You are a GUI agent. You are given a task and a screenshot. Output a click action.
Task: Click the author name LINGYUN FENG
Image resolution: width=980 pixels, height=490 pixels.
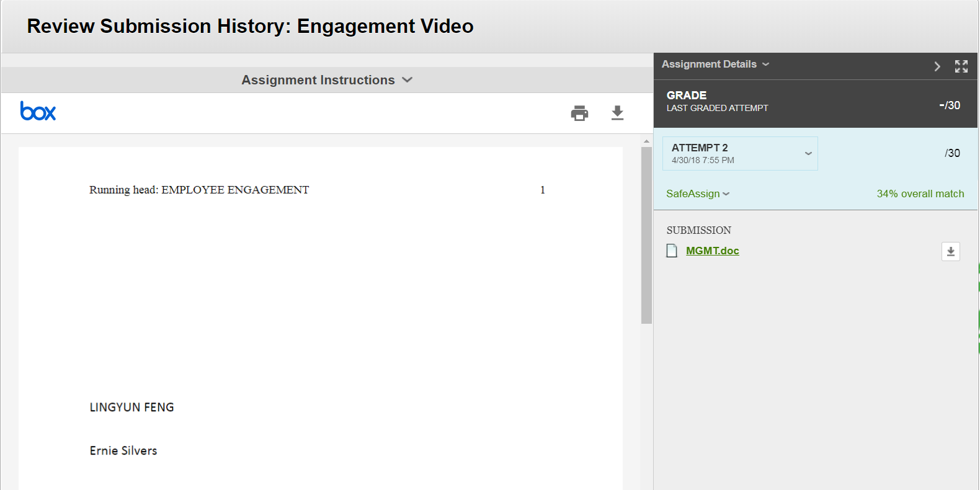click(x=131, y=408)
